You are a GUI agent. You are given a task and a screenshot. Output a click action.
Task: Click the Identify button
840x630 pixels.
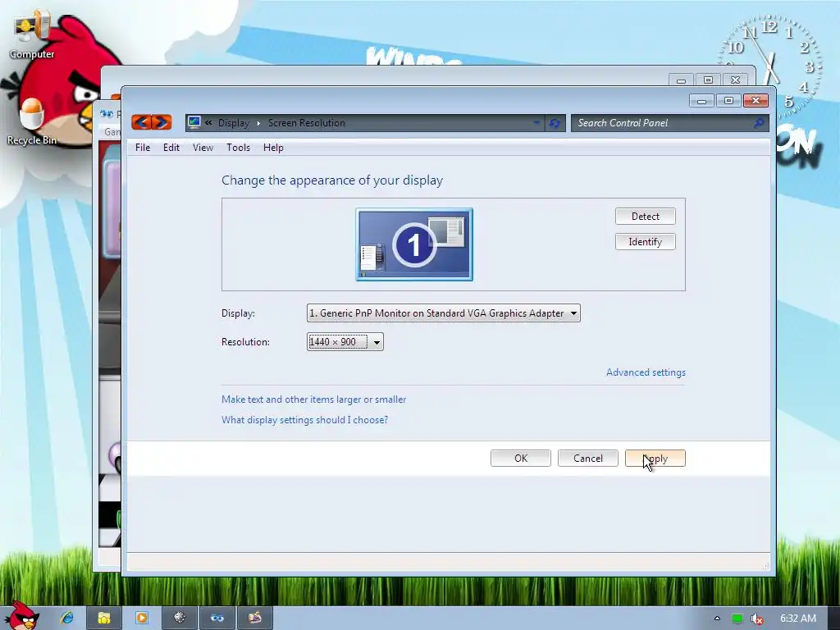(x=646, y=242)
